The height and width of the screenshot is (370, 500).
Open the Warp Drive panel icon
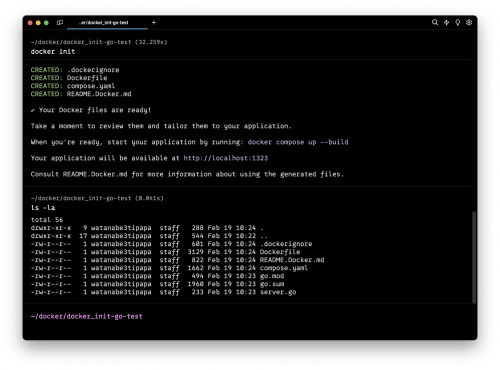[x=60, y=23]
